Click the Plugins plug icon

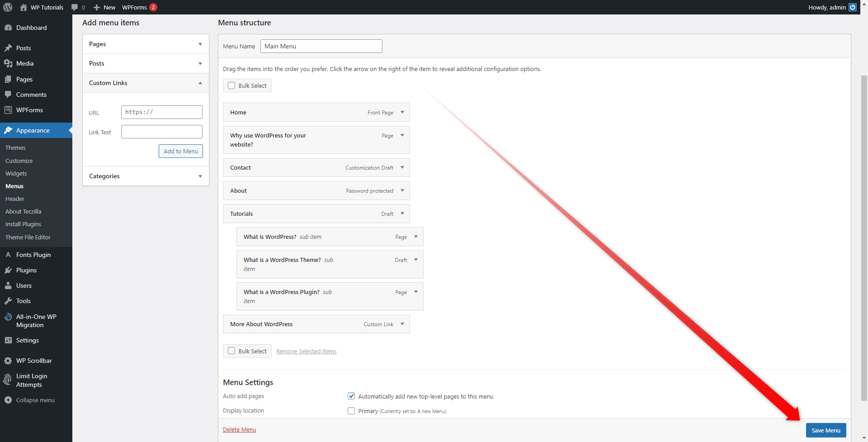click(x=8, y=270)
